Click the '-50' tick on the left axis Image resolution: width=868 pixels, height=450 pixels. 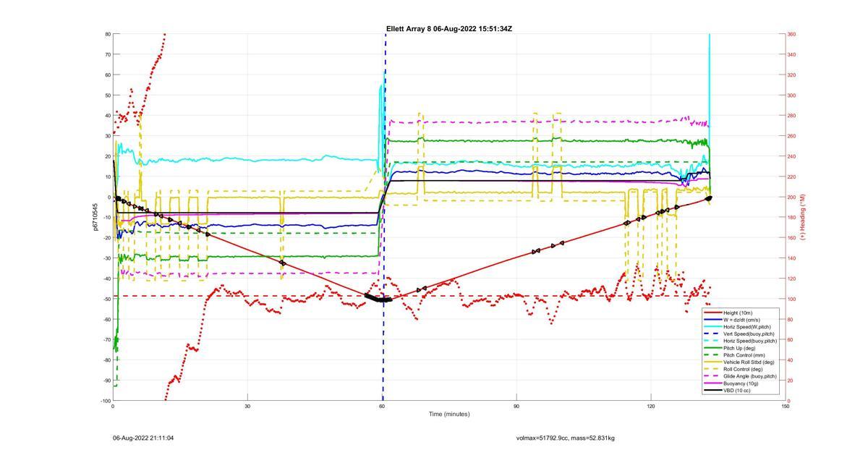(106, 299)
